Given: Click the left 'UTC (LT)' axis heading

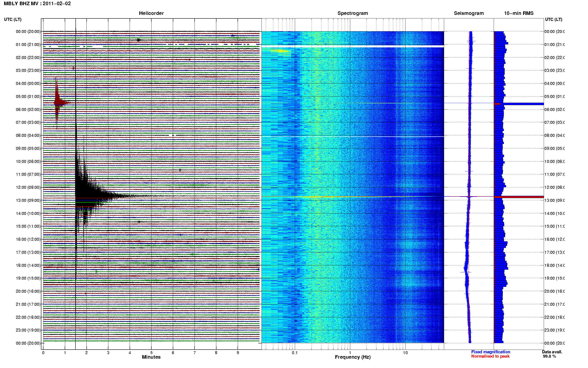Looking at the screenshot, I should [13, 19].
